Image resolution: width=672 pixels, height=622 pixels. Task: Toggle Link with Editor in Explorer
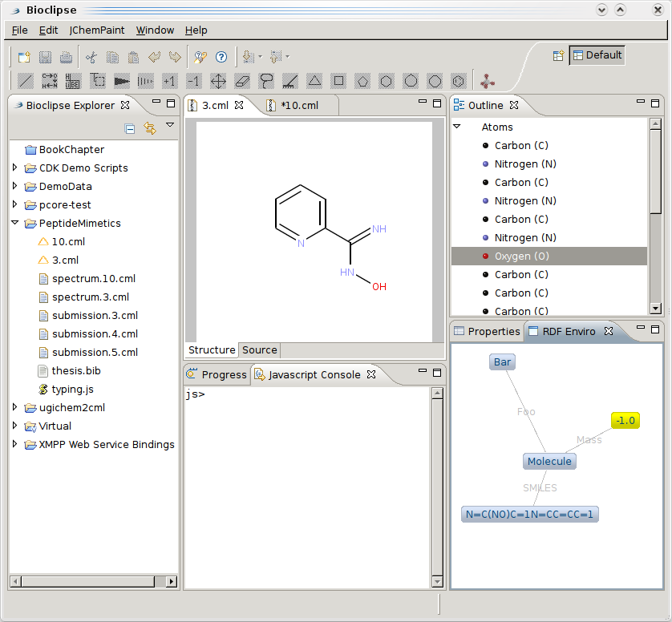click(x=149, y=128)
